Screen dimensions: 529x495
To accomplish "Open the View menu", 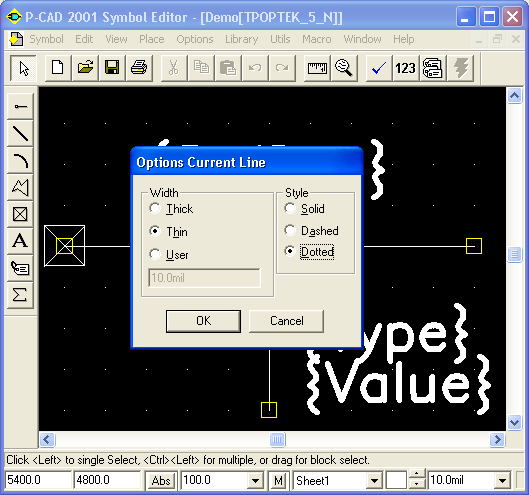I will pos(116,39).
